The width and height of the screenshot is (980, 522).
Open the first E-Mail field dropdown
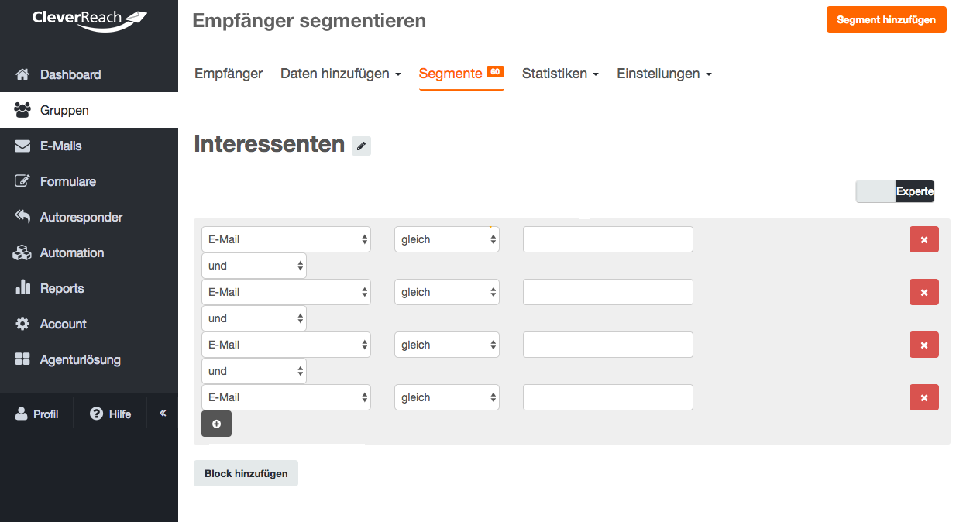[x=286, y=239]
